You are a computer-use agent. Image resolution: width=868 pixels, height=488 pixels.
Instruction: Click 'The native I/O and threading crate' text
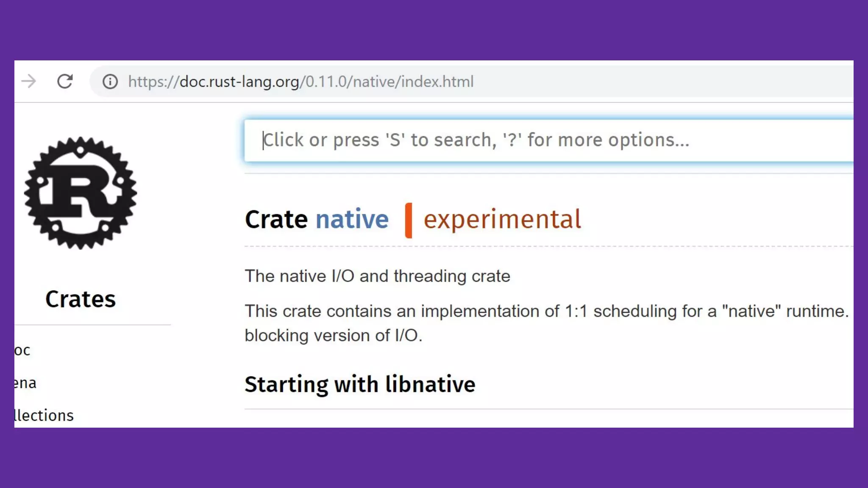tap(377, 276)
